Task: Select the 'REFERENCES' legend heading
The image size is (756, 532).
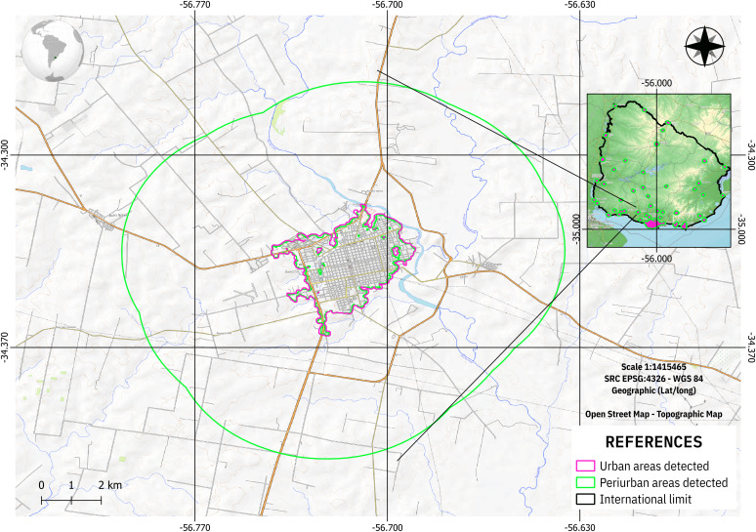Action: [x=653, y=442]
